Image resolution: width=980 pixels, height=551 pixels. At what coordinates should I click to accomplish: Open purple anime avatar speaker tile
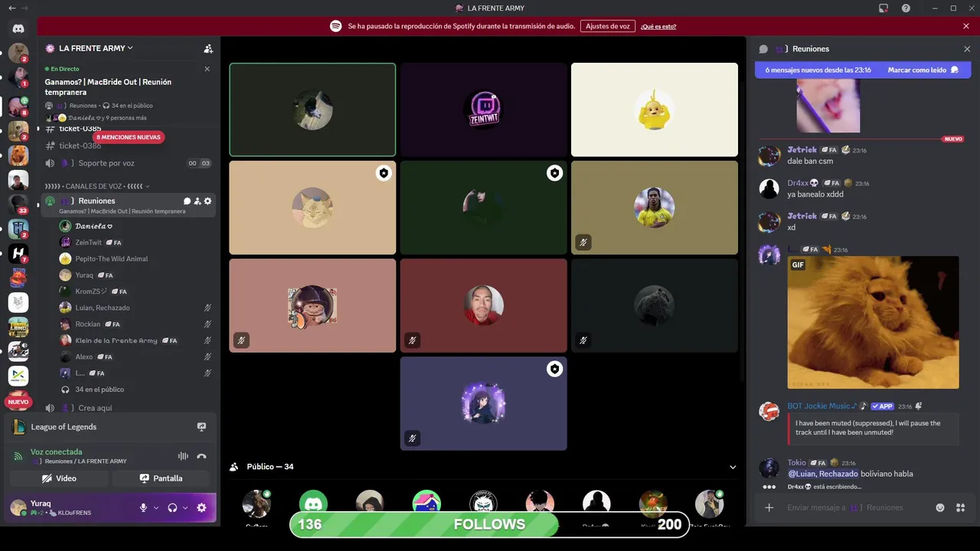[483, 403]
